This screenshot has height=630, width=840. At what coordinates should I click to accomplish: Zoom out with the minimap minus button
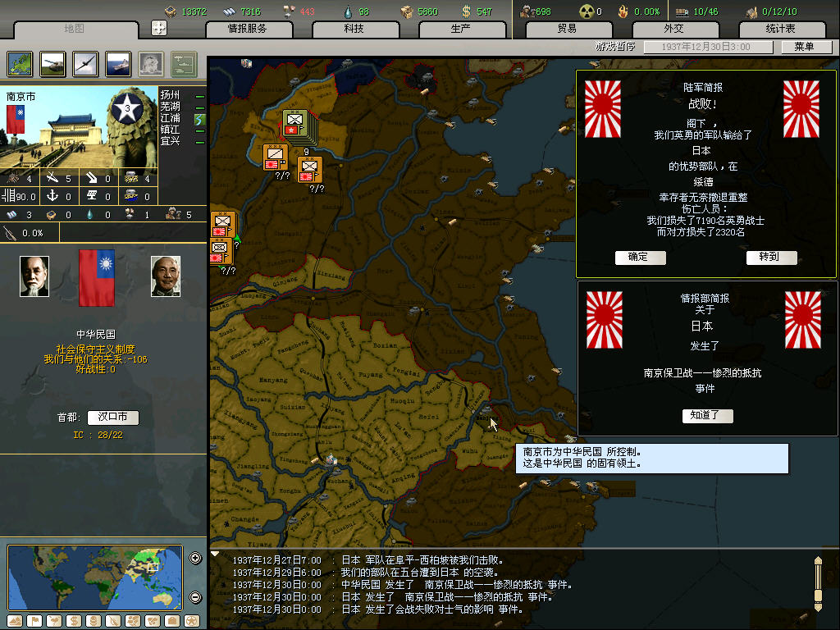coord(195,597)
